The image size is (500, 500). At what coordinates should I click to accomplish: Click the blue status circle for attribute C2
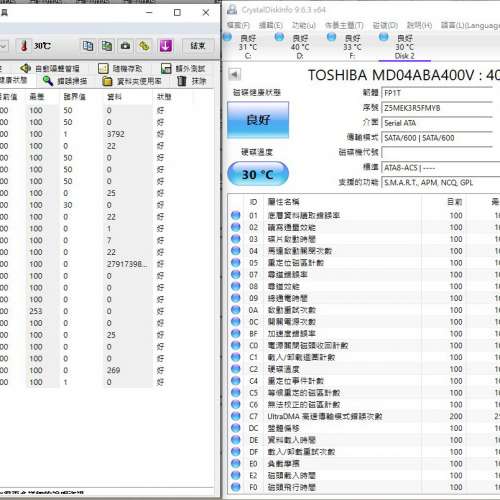pos(236,369)
